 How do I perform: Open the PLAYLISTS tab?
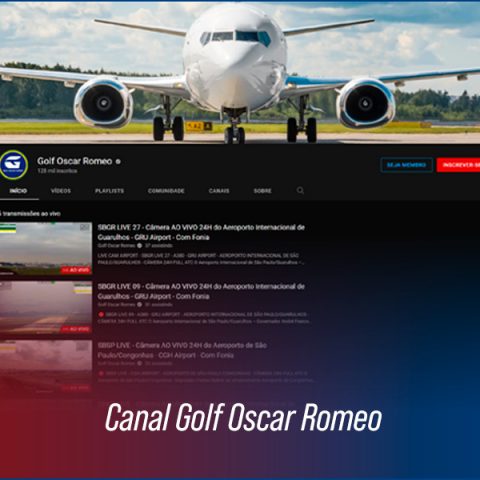tap(109, 191)
